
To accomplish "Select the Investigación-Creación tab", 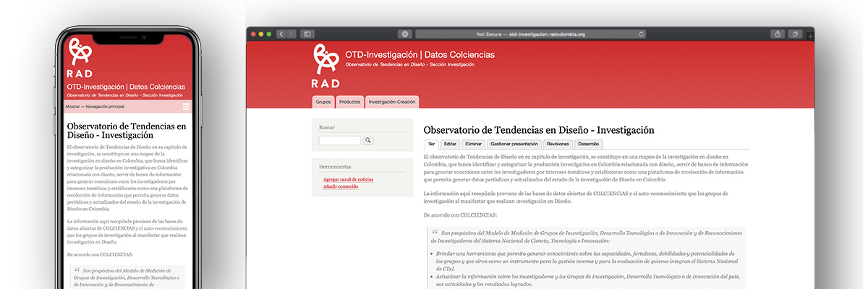I will pyautogui.click(x=391, y=102).
